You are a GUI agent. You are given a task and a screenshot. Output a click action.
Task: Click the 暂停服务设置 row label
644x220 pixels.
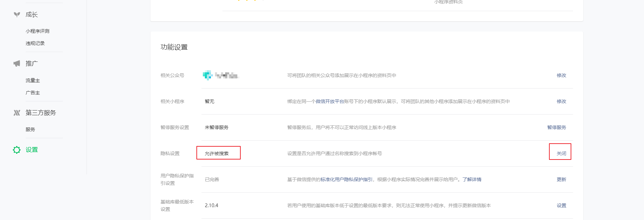[175, 127]
